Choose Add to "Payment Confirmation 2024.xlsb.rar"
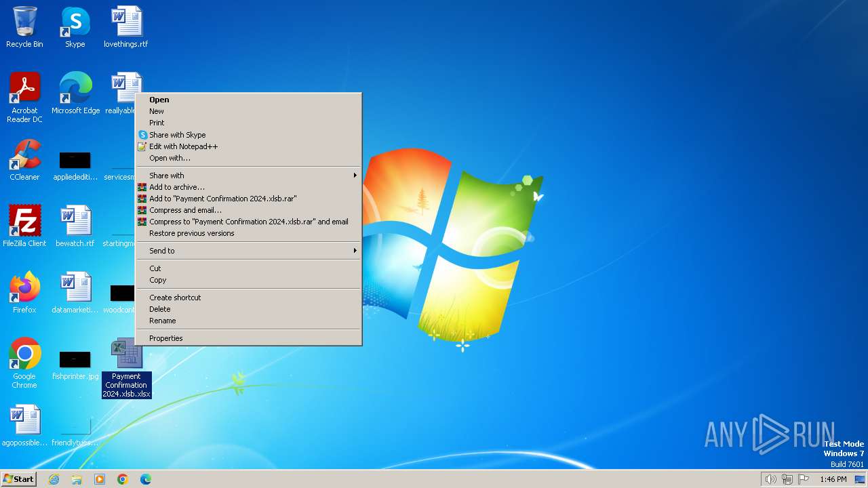 point(249,199)
